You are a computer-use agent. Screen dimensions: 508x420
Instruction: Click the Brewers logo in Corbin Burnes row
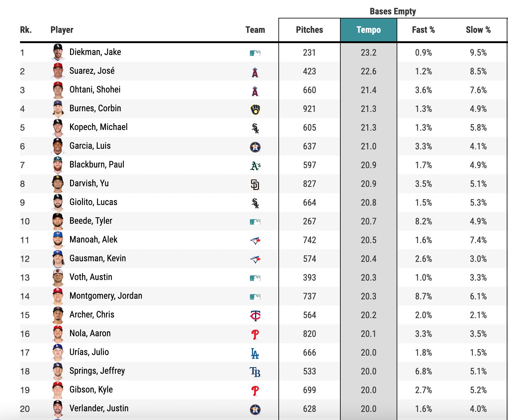[x=255, y=109]
